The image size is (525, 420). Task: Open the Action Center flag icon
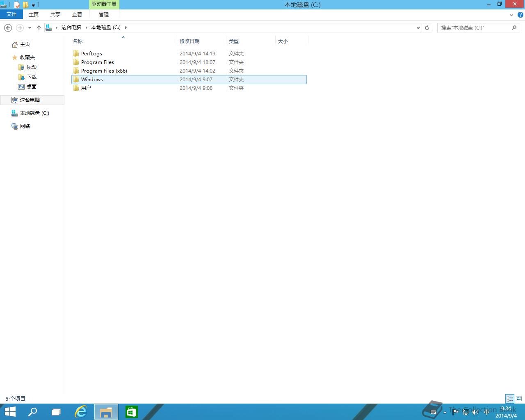(455, 412)
